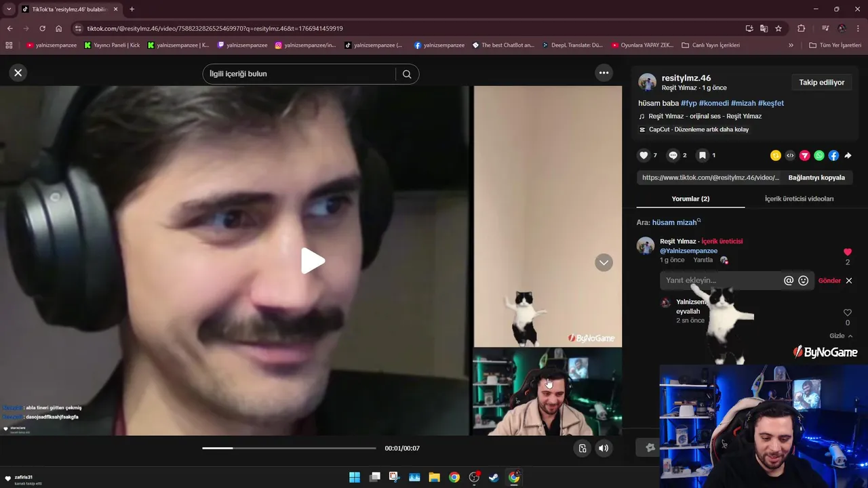The width and height of the screenshot is (868, 488).
Task: Open #fyp hashtag link
Action: (x=688, y=103)
